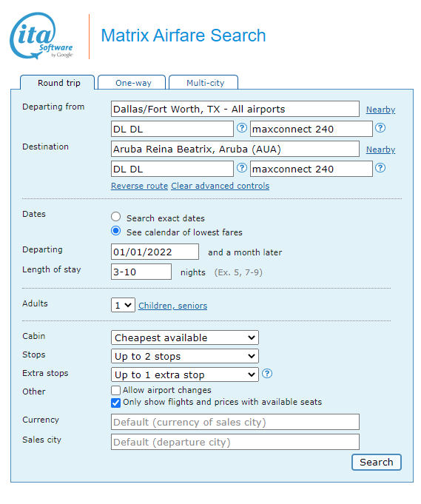This screenshot has height=504, width=421.
Task: Open the Stops dropdown showing Up to 2 stops
Action: [x=185, y=356]
